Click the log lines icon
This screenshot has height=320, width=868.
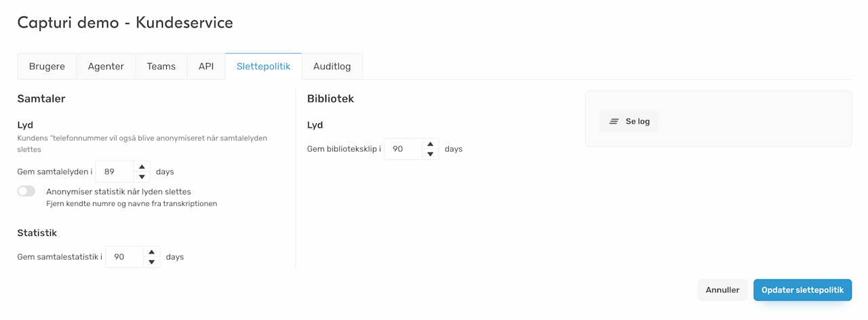[614, 121]
